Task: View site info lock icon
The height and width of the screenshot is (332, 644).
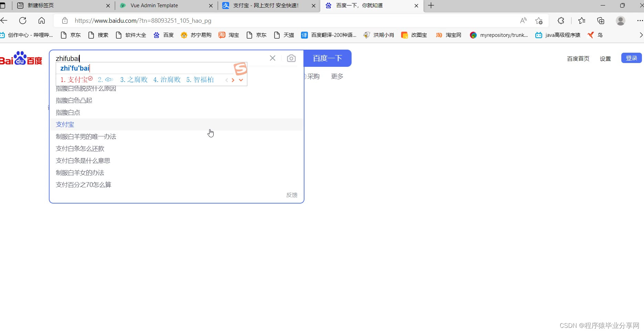Action: (65, 21)
